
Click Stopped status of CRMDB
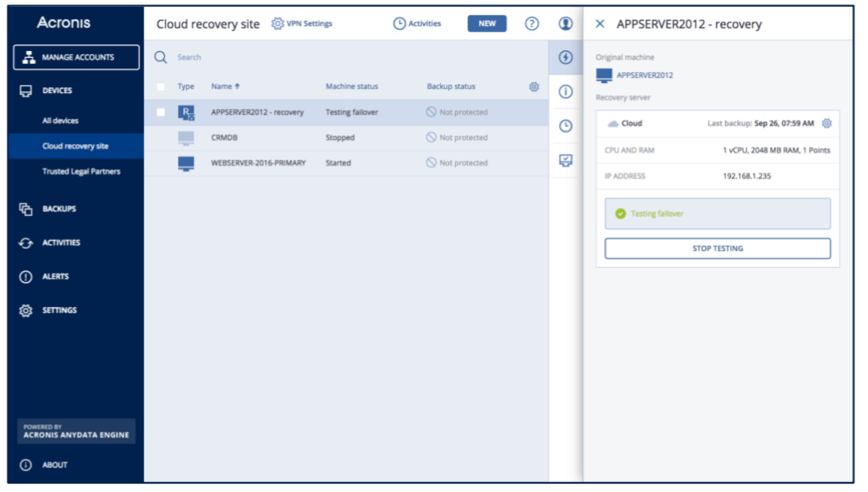coord(340,137)
